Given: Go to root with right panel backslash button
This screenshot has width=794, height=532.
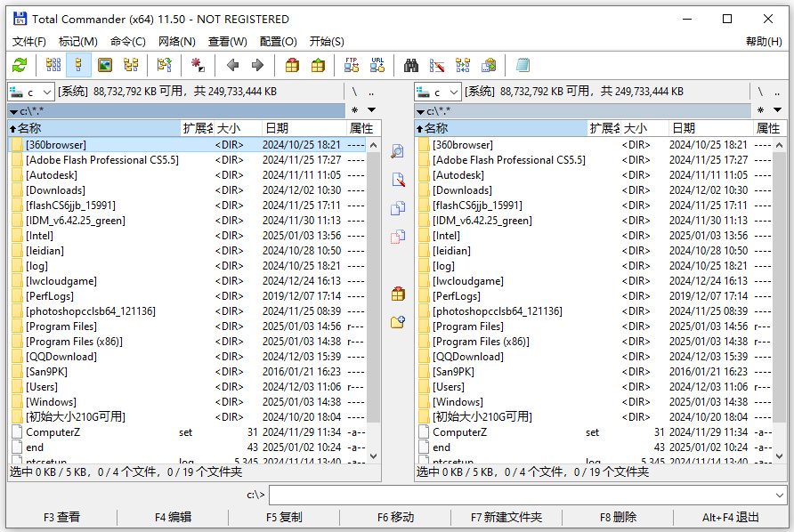Looking at the screenshot, I should tap(760, 93).
